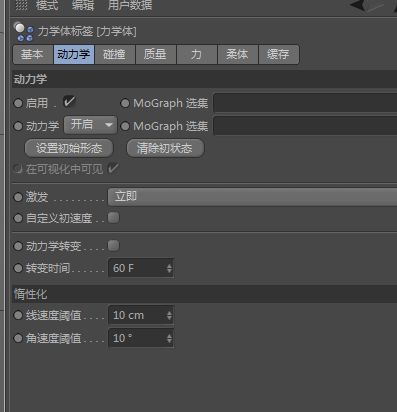
Task: Switch to the 柔体 tab
Action: 237,54
